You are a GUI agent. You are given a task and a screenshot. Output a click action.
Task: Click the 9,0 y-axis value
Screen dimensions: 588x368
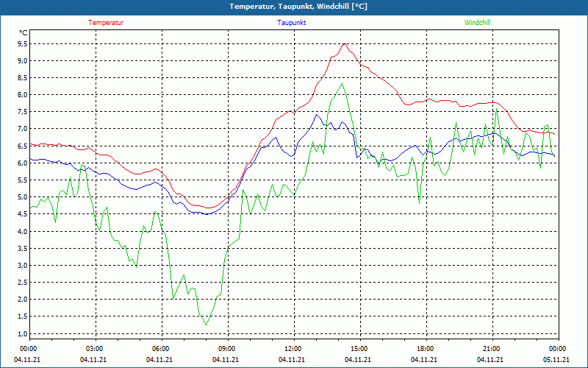(x=23, y=61)
